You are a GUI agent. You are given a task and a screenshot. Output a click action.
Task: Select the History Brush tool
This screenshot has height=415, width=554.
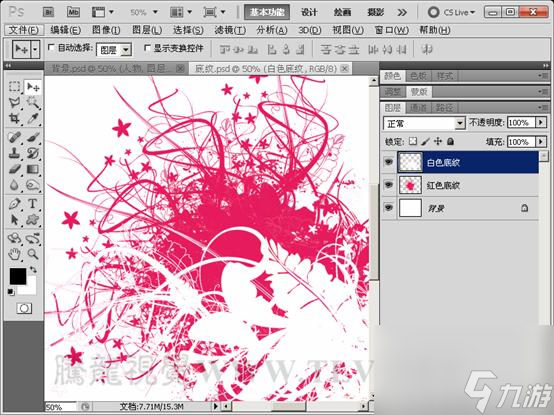pos(33,153)
